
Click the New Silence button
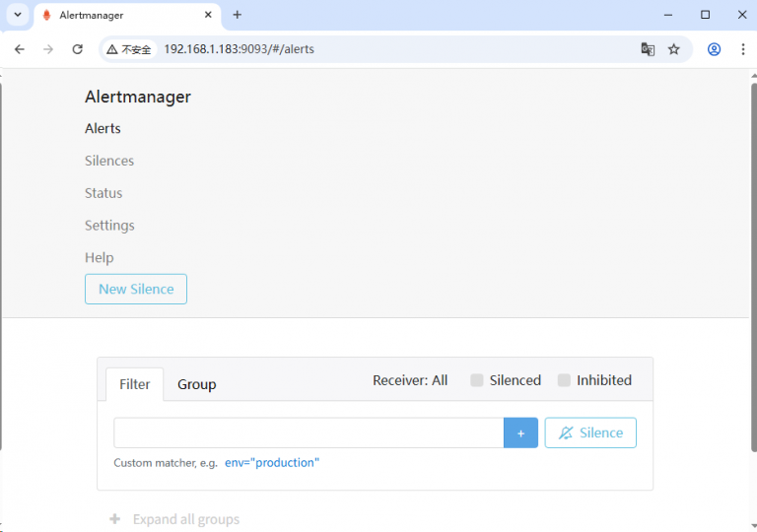coord(136,290)
